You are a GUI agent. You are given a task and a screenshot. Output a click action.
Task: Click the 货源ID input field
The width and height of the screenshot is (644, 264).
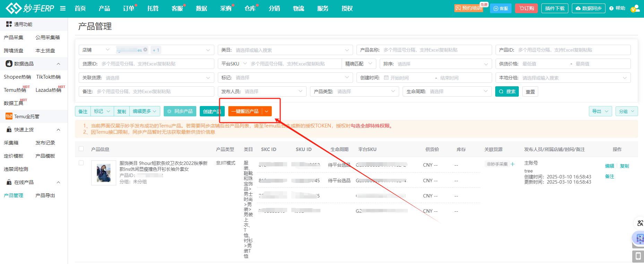click(146, 64)
